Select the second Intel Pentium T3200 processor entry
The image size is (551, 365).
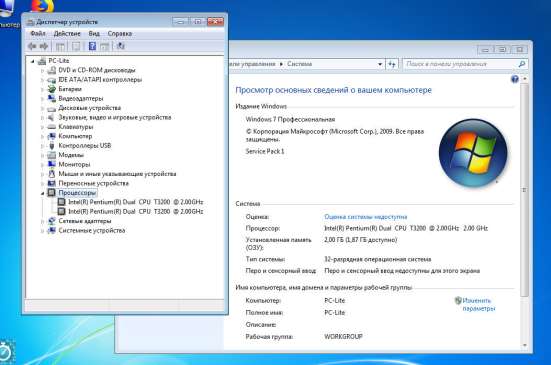click(x=135, y=211)
